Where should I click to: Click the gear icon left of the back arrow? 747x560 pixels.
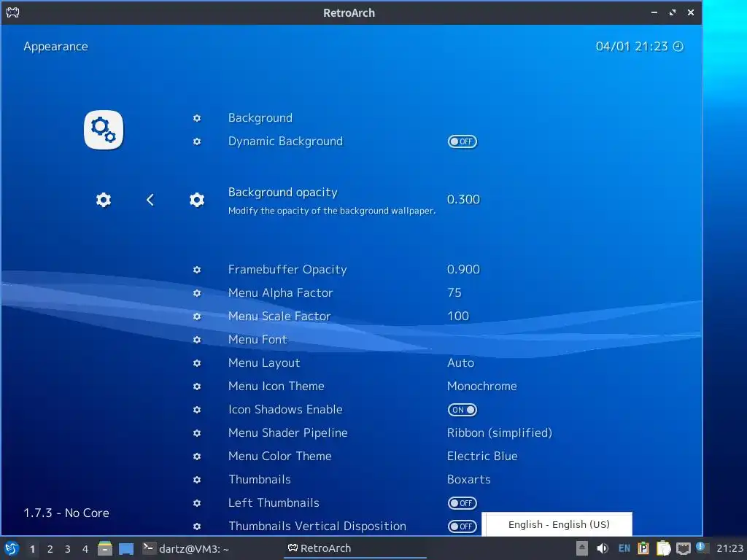[104, 200]
